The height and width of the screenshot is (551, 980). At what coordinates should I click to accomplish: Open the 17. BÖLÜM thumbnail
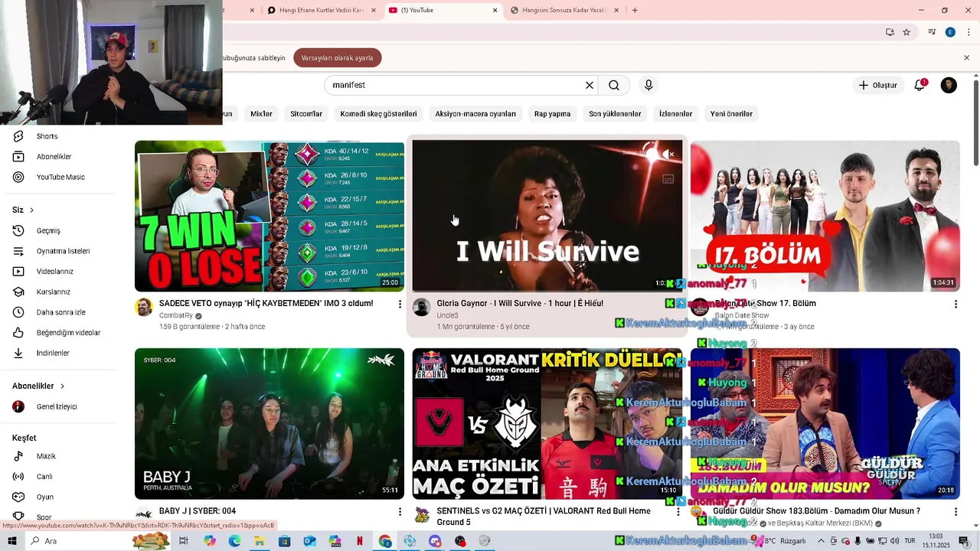coord(825,216)
